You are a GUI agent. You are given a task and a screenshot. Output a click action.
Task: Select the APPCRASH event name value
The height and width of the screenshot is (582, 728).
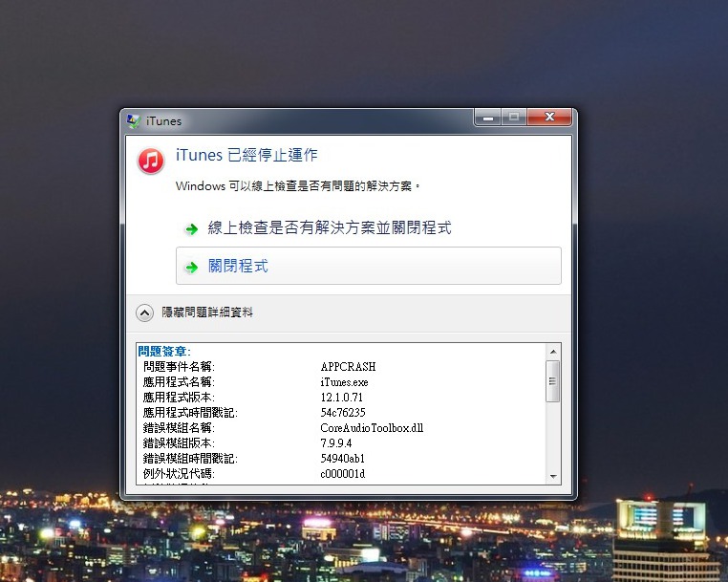coord(348,366)
